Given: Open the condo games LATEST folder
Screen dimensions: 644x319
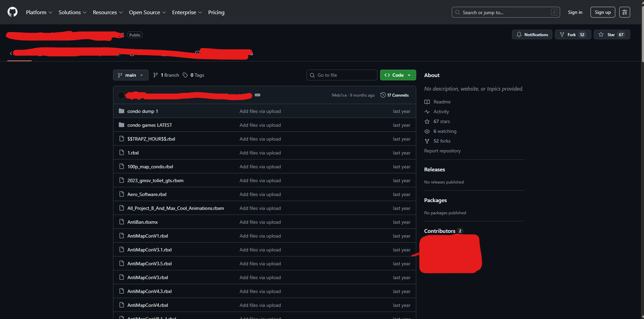Looking at the screenshot, I should pyautogui.click(x=150, y=125).
